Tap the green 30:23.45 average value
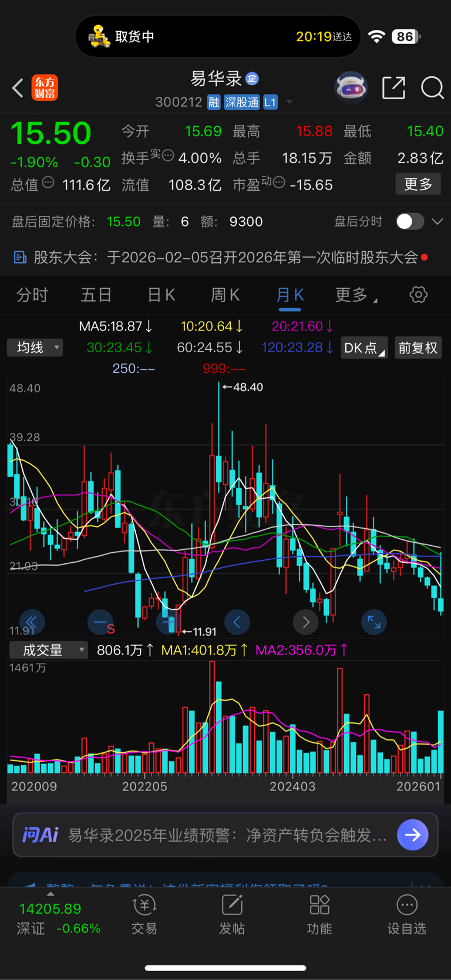451x980 pixels. 120,347
